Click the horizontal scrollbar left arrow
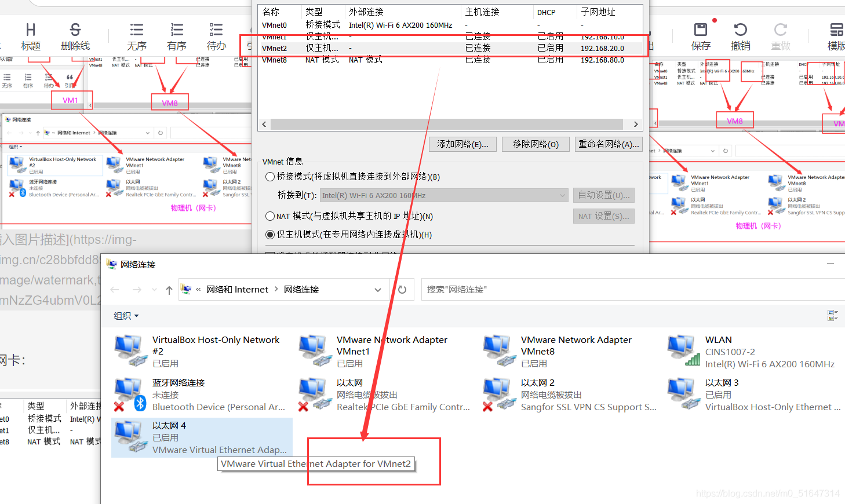845x504 pixels. tap(264, 124)
